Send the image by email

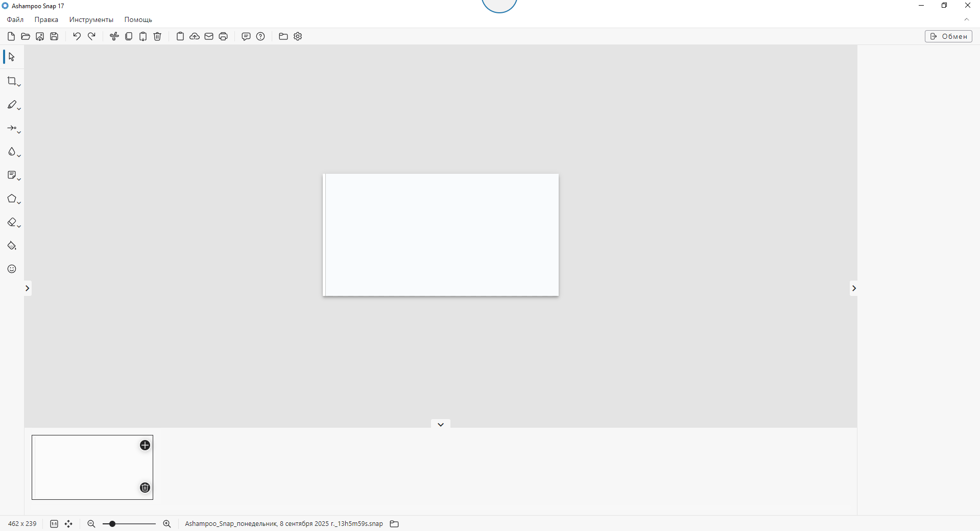tap(209, 36)
